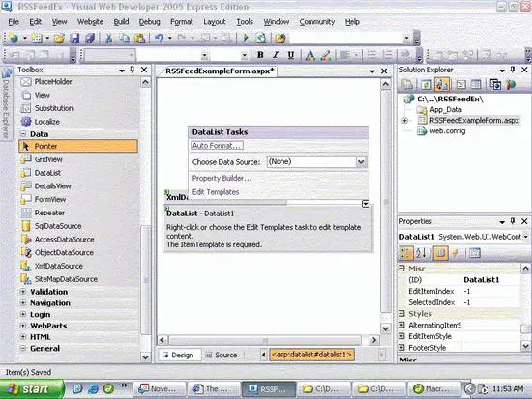This screenshot has width=532, height=399.
Task: Select web.config in Solution Explorer
Action: point(447,131)
